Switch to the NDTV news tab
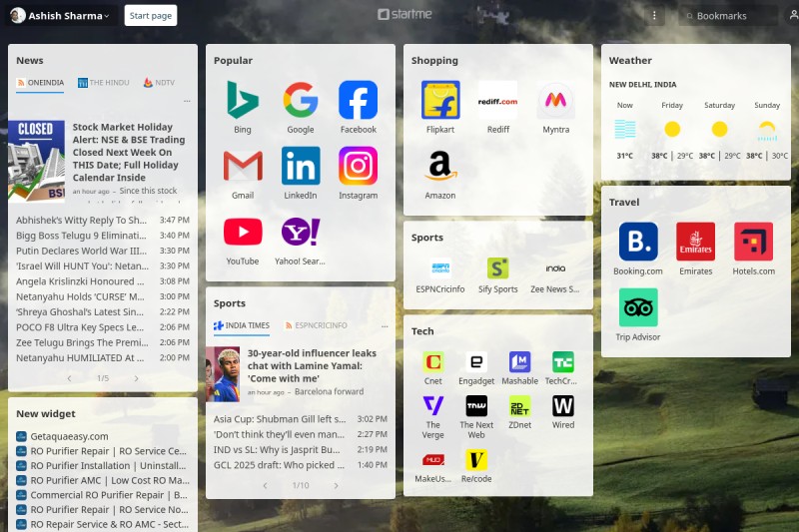799x532 pixels. click(159, 83)
